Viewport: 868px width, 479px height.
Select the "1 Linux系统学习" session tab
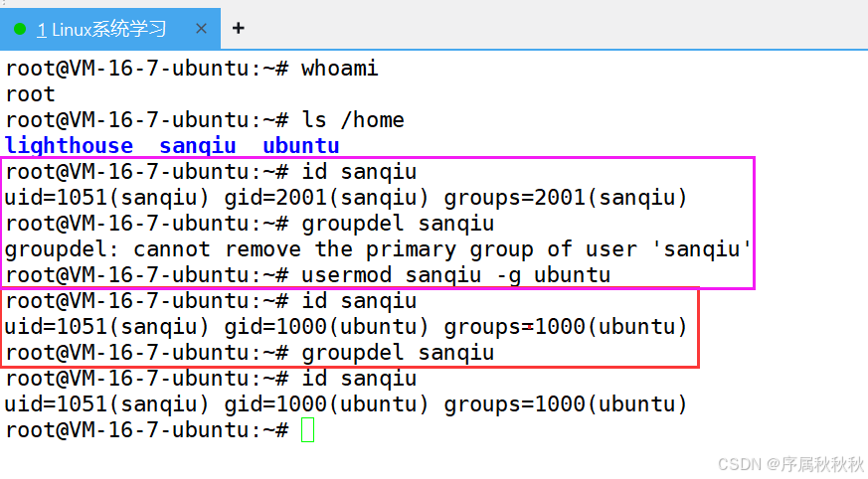pos(110,29)
